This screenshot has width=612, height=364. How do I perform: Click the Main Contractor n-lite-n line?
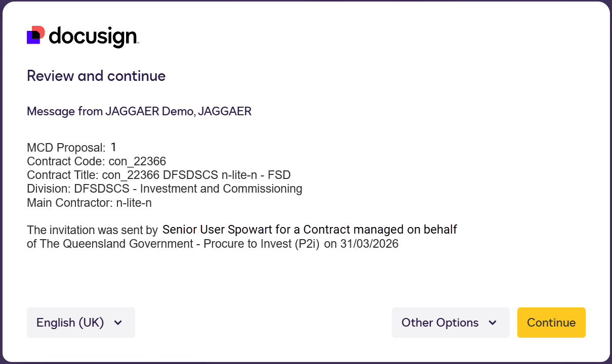tap(89, 203)
